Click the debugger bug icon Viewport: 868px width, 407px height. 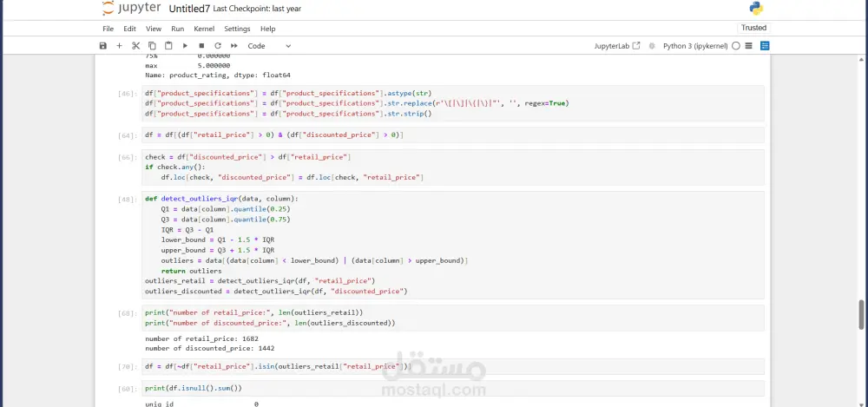point(652,46)
